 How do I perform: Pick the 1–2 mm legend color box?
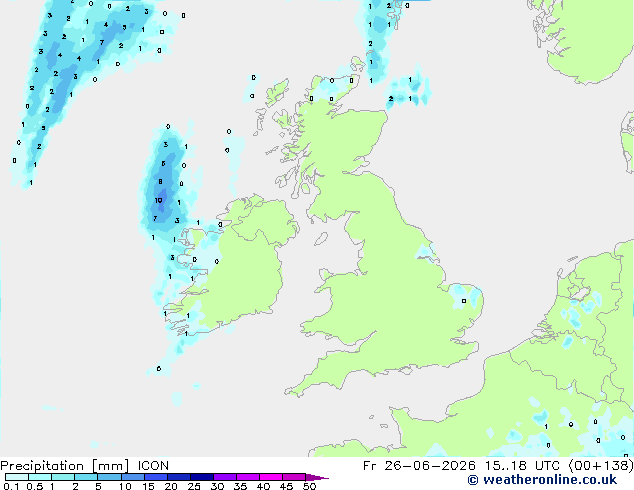tap(63, 477)
